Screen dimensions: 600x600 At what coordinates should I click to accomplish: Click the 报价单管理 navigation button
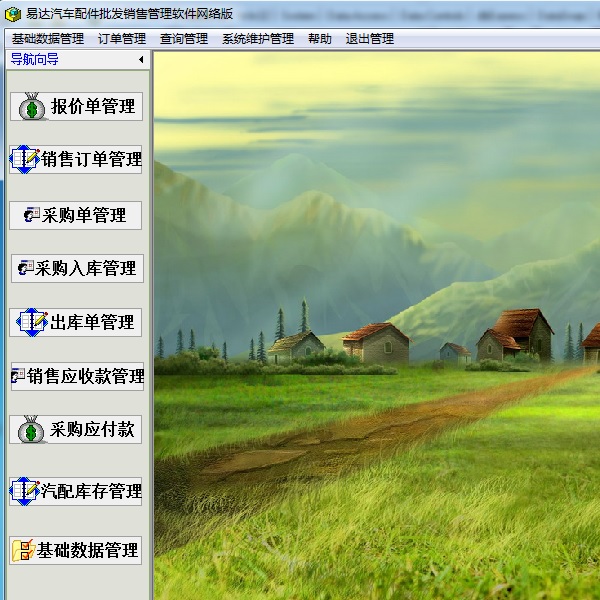[x=77, y=106]
